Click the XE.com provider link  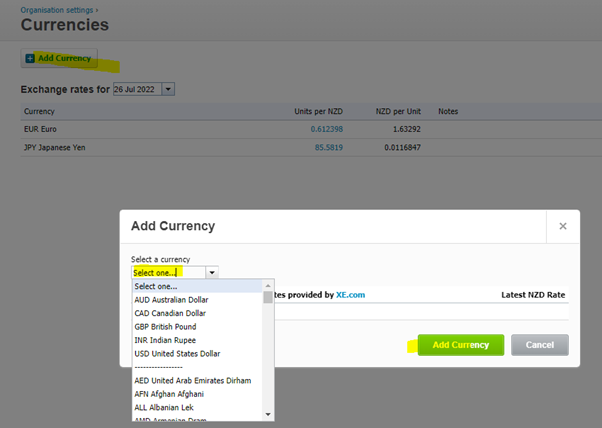350,295
